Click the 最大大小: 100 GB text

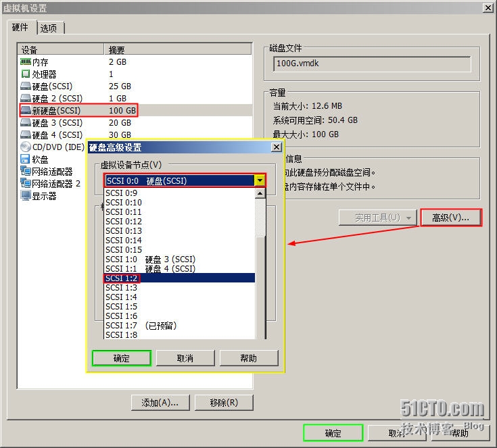pos(306,134)
